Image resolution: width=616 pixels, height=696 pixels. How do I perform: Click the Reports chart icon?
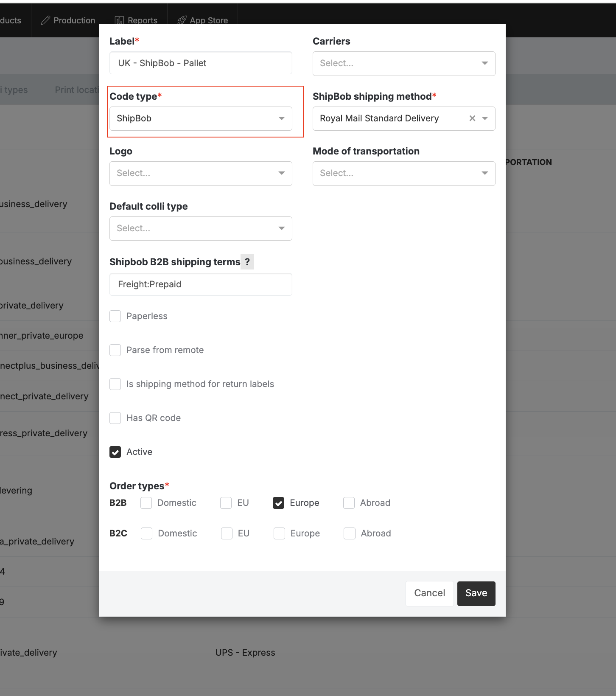[120, 20]
